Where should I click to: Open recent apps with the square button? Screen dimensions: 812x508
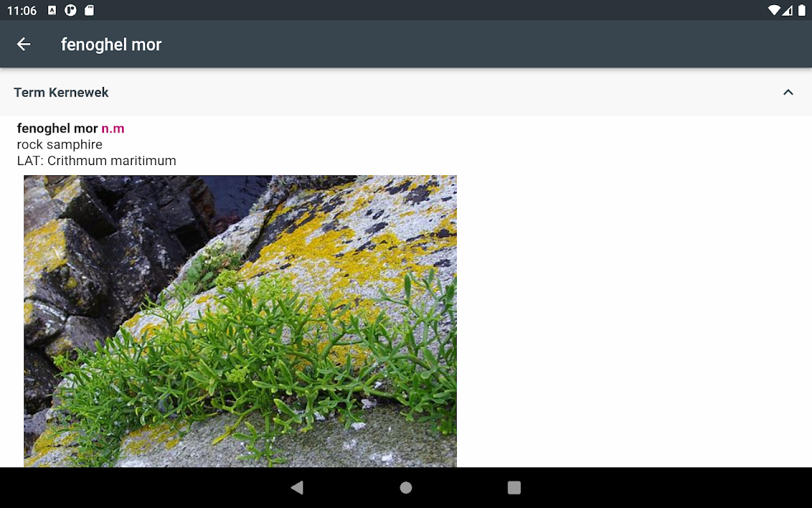[x=514, y=488]
